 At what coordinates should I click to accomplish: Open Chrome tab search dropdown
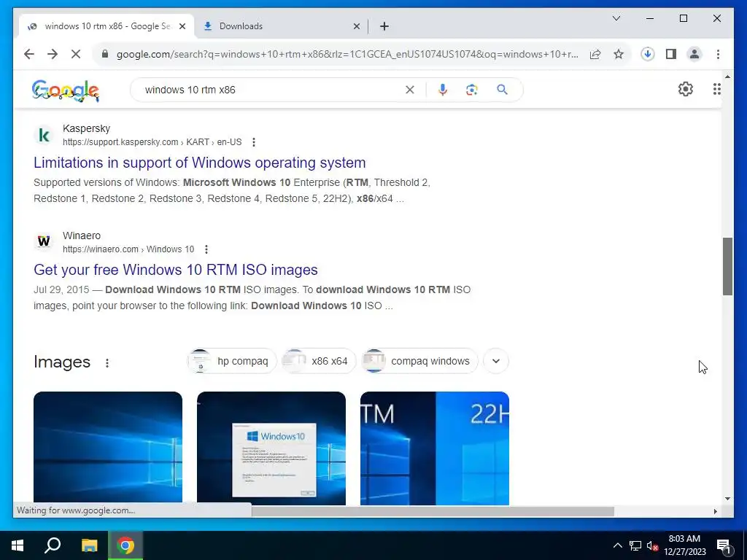(616, 18)
